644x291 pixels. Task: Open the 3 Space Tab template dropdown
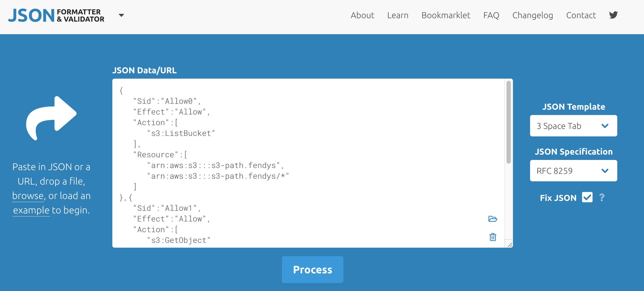click(573, 126)
